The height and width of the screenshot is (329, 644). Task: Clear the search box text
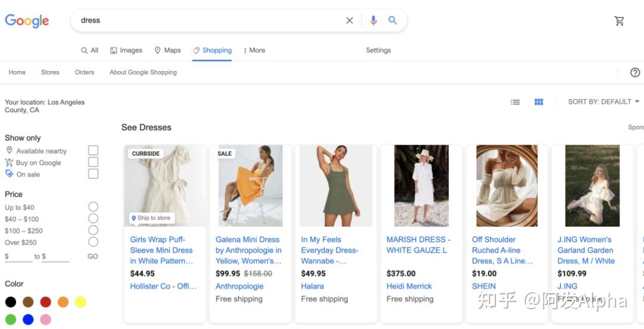[x=349, y=20]
